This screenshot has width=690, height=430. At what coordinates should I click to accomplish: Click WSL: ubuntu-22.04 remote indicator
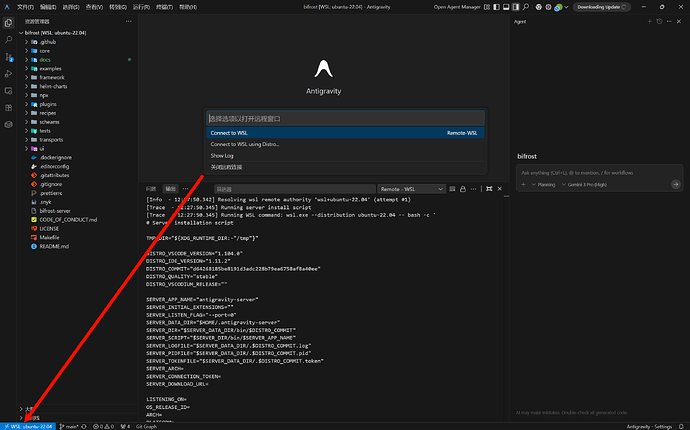[28, 426]
